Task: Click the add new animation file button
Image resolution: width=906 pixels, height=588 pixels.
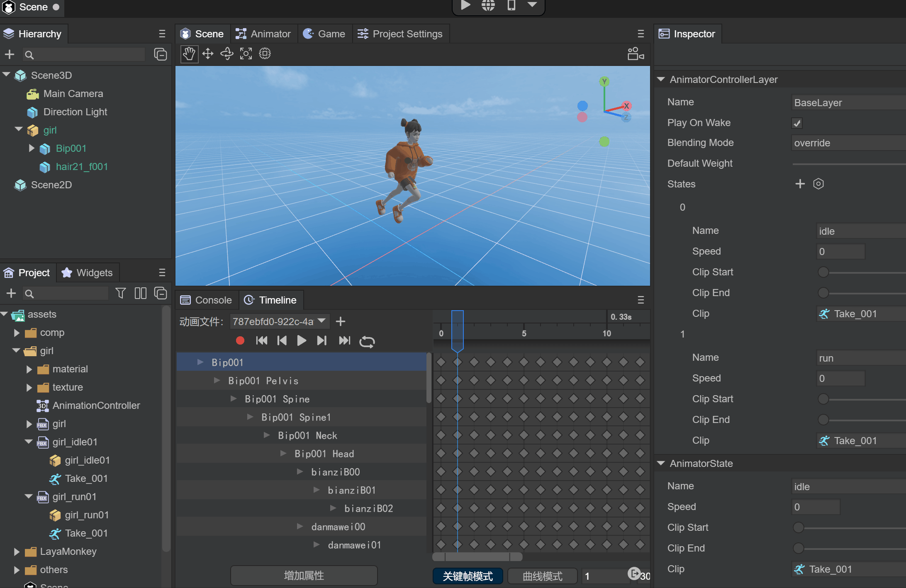Action: click(340, 321)
